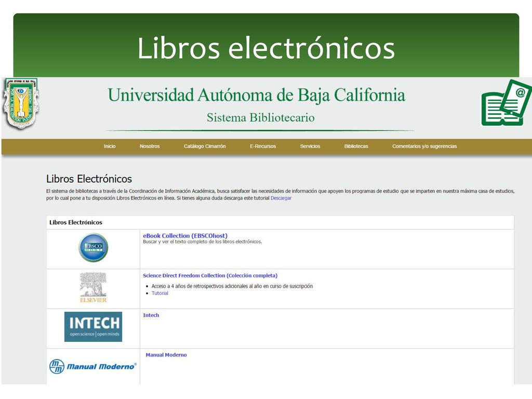The image size is (532, 399).
Task: Click the Manual Moderno logo
Action: pos(93,366)
